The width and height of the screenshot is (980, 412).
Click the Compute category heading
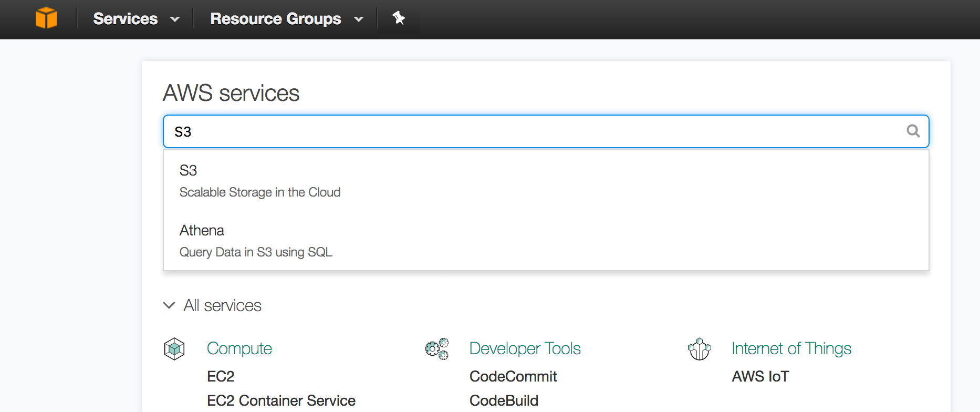(x=239, y=348)
